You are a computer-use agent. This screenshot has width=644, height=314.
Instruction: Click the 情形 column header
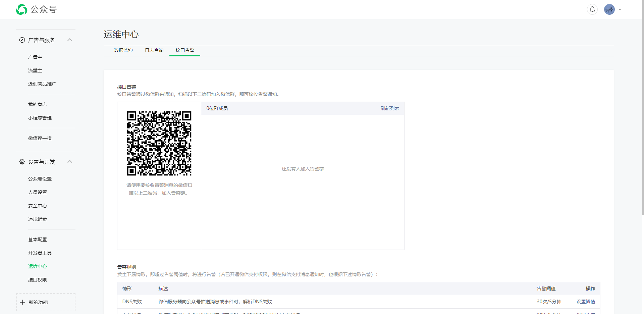pos(127,289)
